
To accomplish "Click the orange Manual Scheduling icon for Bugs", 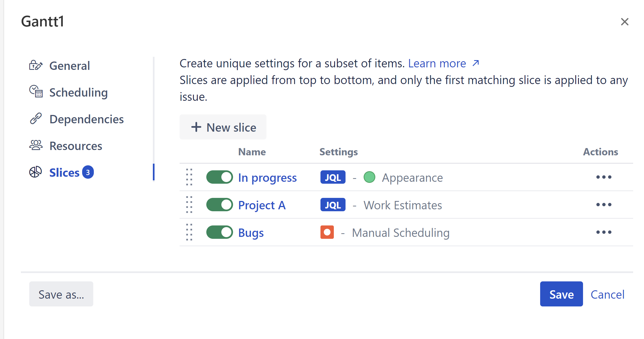I will coord(327,232).
